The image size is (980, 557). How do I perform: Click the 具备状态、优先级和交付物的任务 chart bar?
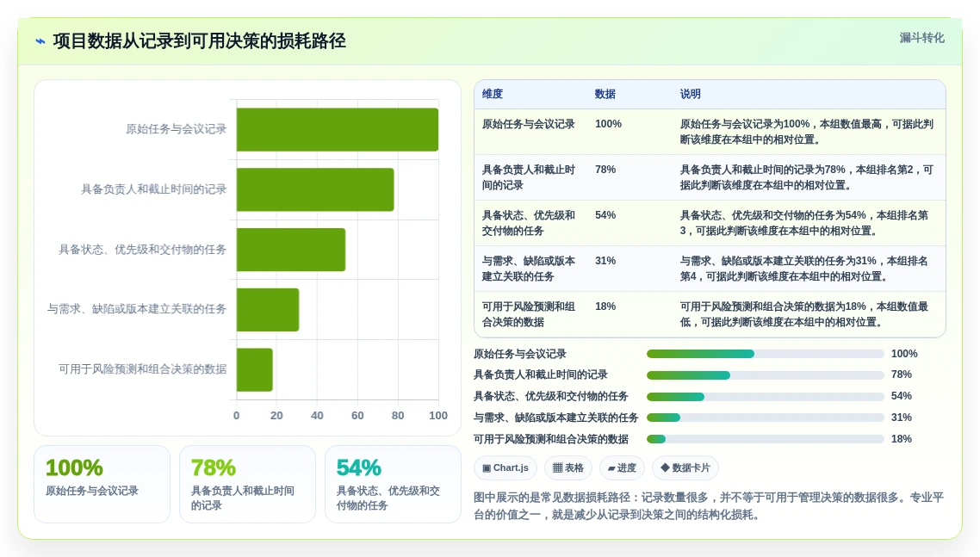pyautogui.click(x=291, y=250)
